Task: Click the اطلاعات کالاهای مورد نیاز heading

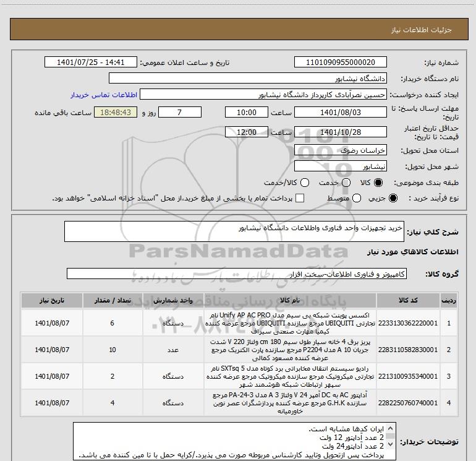Action: coord(413,252)
